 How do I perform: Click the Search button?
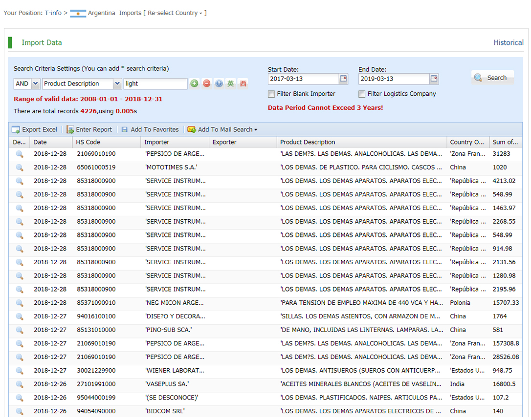coord(493,78)
